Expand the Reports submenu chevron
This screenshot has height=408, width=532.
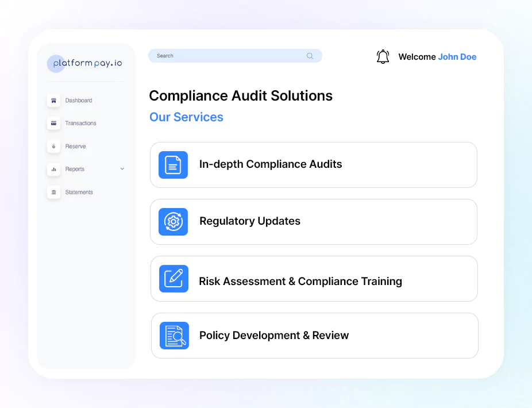click(122, 169)
